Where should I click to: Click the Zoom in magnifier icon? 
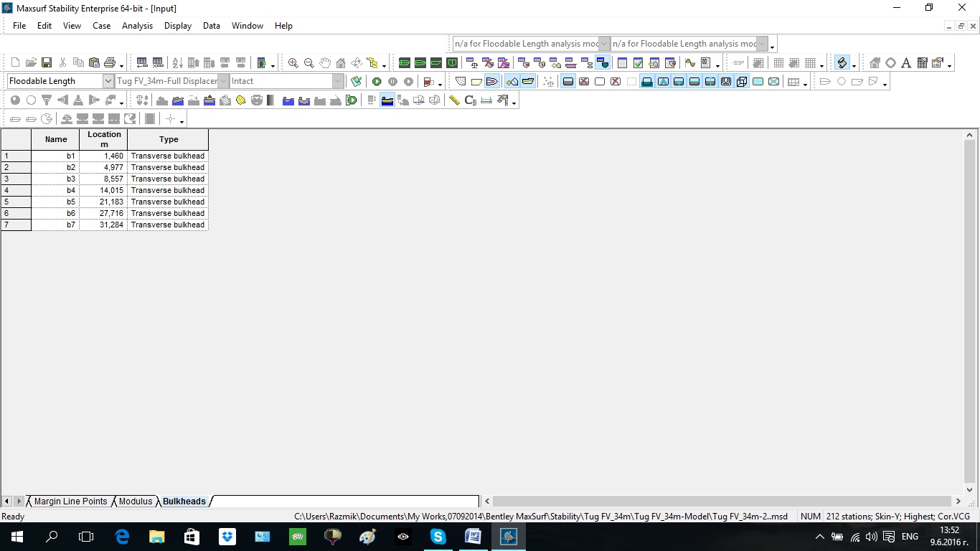pyautogui.click(x=293, y=63)
